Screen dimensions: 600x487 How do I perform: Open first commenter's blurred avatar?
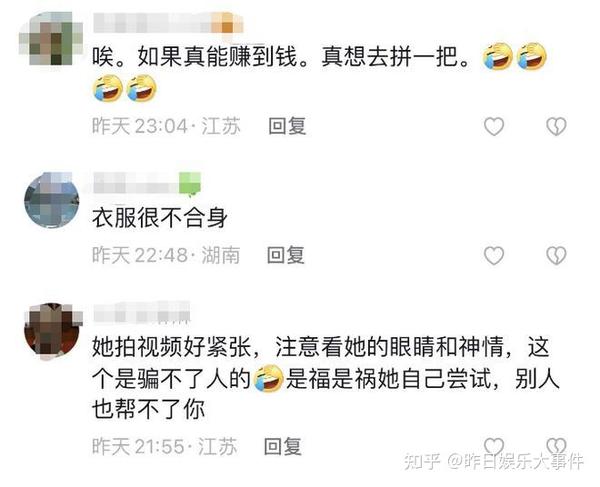pyautogui.click(x=51, y=38)
